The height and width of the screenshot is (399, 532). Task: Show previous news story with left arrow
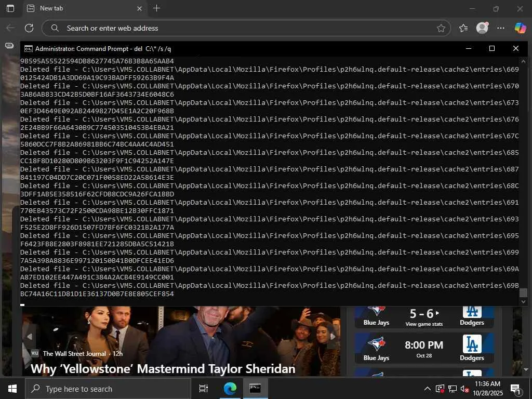[x=30, y=337]
